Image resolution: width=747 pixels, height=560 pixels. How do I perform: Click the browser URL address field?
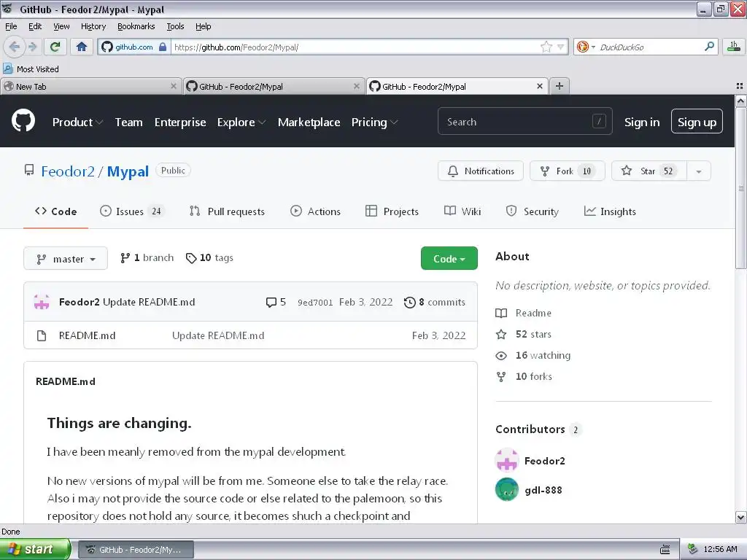coord(355,47)
